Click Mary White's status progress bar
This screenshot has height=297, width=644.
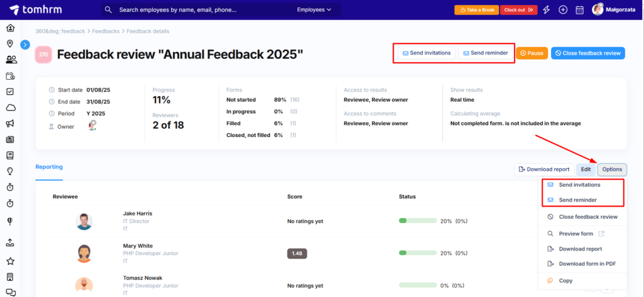point(418,253)
